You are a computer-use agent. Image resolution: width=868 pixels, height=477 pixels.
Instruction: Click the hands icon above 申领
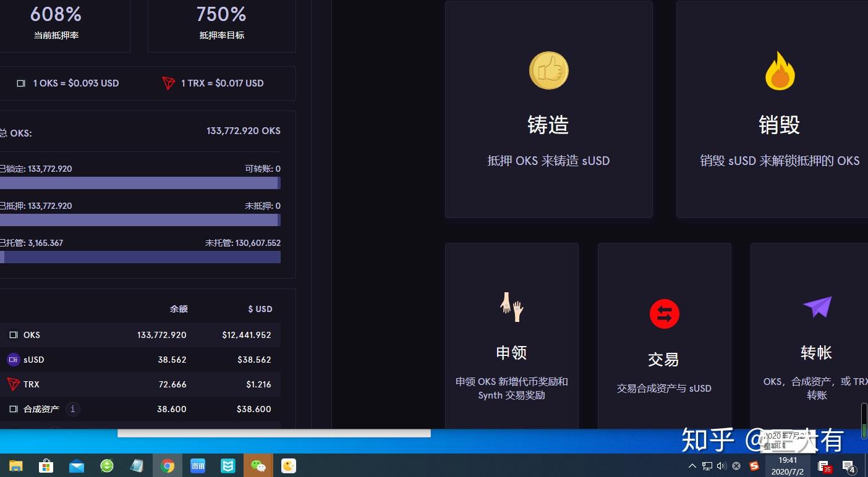coord(512,306)
